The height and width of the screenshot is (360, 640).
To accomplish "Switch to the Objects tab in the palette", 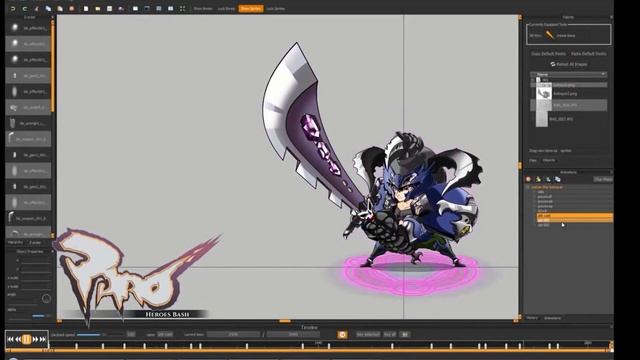I will click(549, 160).
